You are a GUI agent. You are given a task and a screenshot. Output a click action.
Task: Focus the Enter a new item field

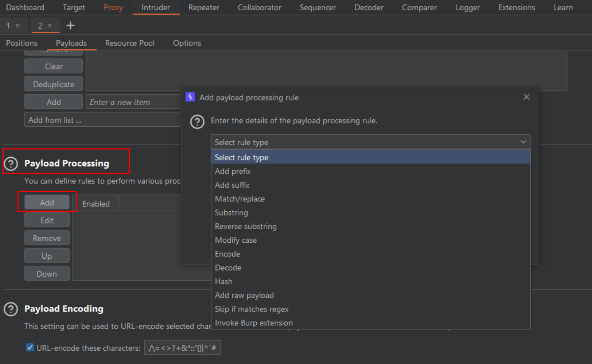click(134, 102)
